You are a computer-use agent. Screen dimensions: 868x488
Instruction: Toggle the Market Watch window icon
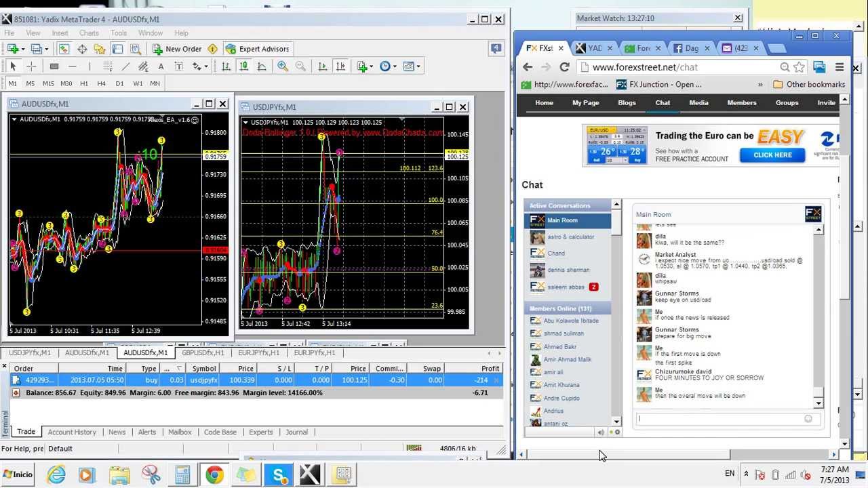click(64, 49)
